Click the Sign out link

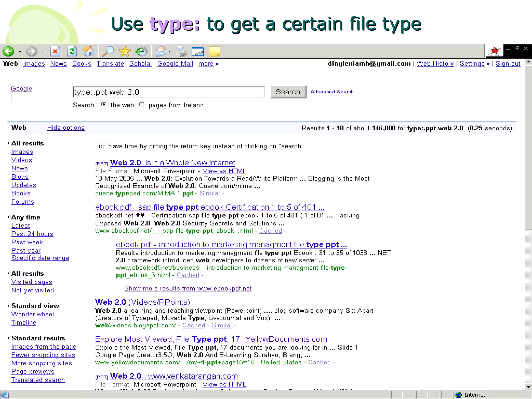(x=508, y=64)
